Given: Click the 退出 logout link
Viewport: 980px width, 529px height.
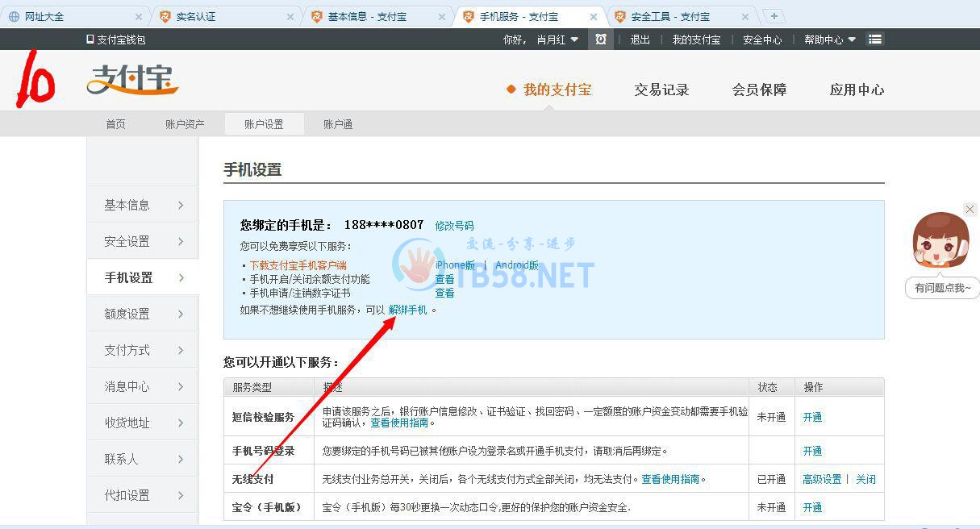Looking at the screenshot, I should (640, 40).
